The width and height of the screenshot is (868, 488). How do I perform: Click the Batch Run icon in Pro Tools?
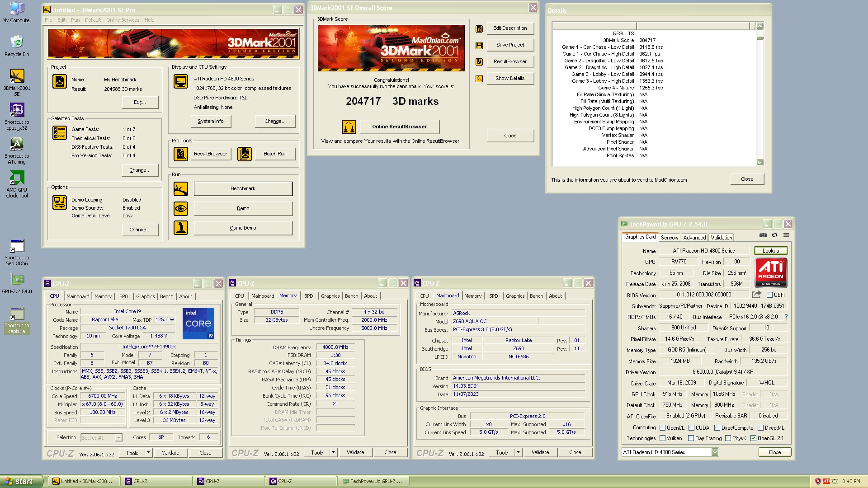pyautogui.click(x=245, y=154)
